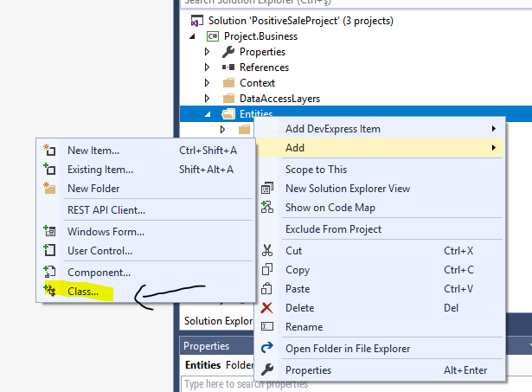The height and width of the screenshot is (392, 532).
Task: Expand the Context folder
Action: click(x=207, y=83)
